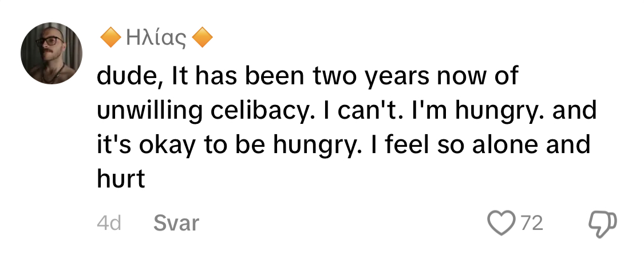
Task: Click the 72 likes count
Action: [x=532, y=223]
